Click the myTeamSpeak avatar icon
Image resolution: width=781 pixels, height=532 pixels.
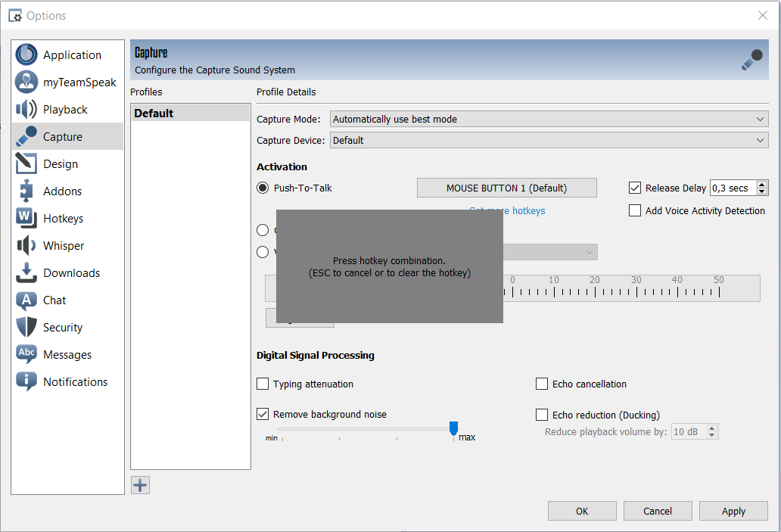point(26,82)
